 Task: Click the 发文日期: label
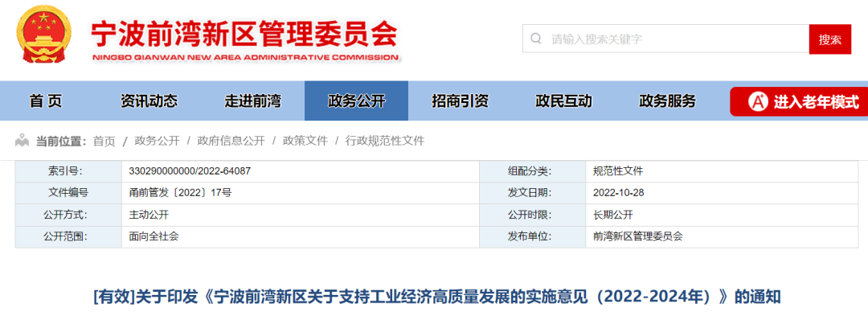[x=530, y=193]
